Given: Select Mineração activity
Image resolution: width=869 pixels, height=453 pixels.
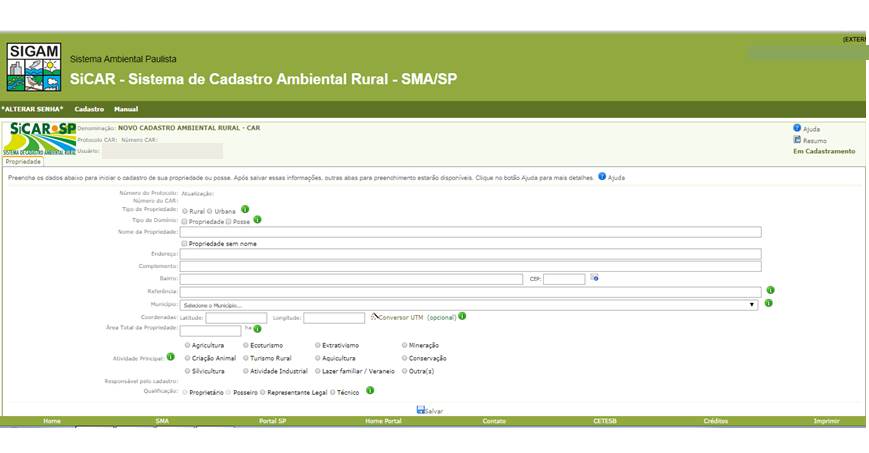Looking at the screenshot, I should (405, 345).
